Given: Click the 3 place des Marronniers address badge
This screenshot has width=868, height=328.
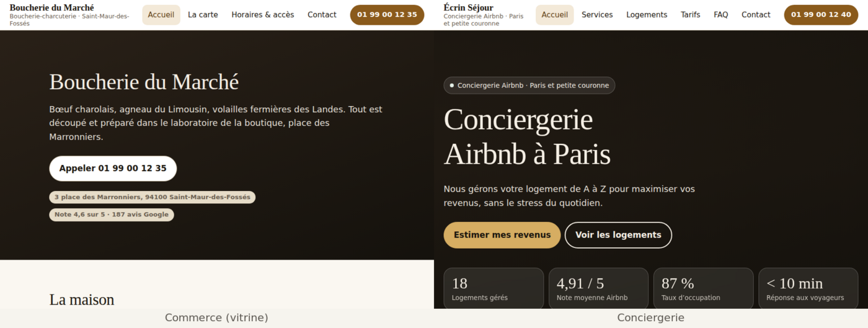Looking at the screenshot, I should tap(153, 197).
